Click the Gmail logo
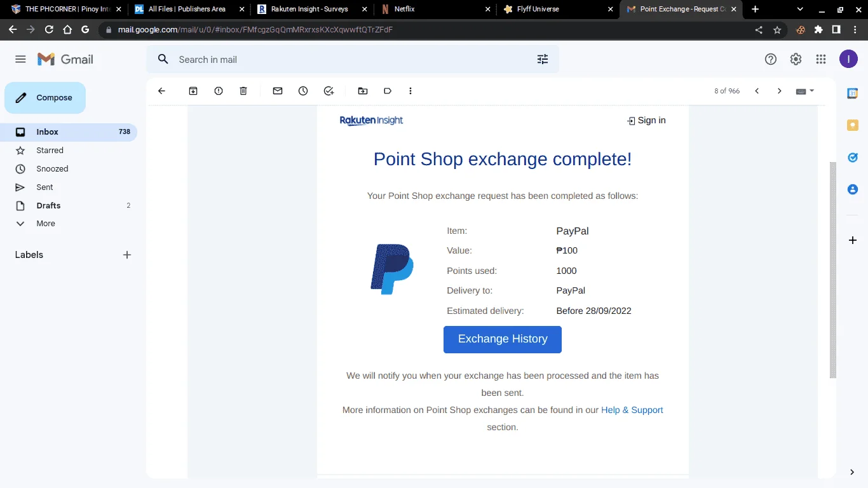This screenshot has height=488, width=868. (x=65, y=59)
